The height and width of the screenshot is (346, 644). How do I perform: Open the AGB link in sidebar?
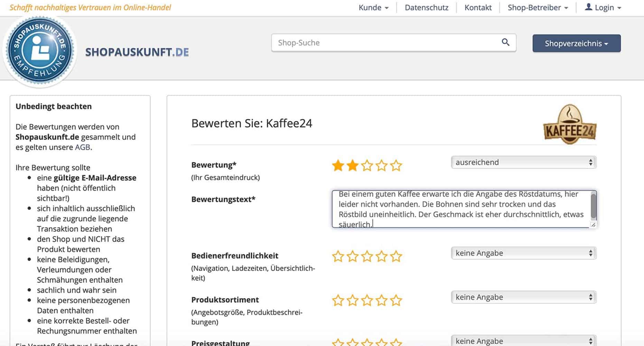click(x=83, y=147)
